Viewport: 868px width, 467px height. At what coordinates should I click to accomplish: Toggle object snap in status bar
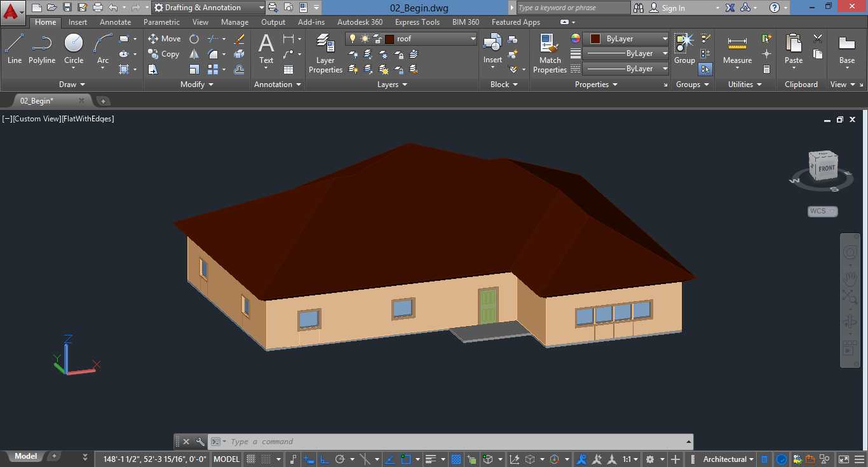tap(407, 459)
